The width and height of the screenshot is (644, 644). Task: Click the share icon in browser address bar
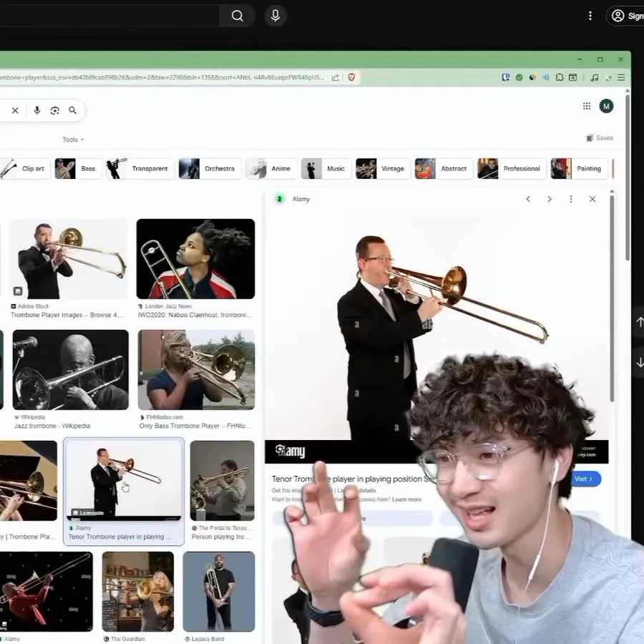(335, 77)
